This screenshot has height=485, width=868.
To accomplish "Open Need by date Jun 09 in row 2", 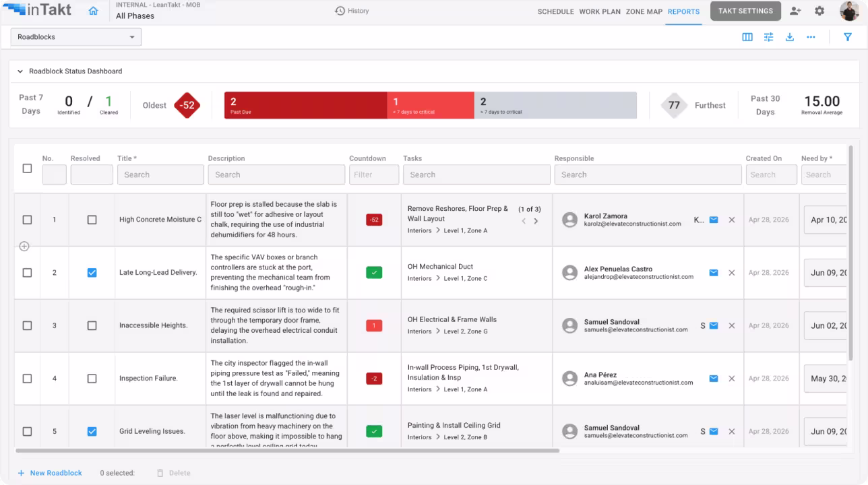I will pos(826,273).
